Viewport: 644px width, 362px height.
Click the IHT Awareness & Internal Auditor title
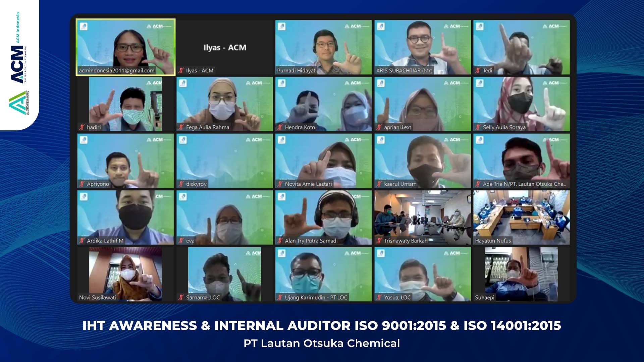click(x=322, y=325)
